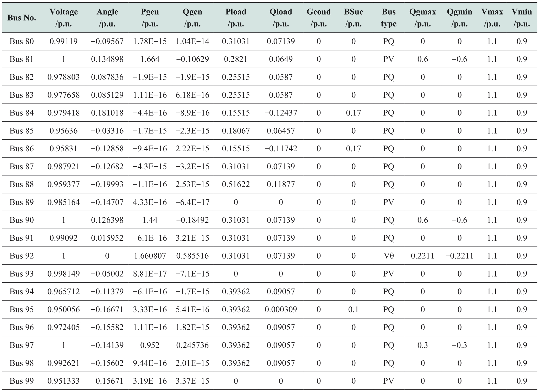539x392 pixels.
Task: Click Qload value −0.12437 for Bus 84
Action: (x=281, y=113)
